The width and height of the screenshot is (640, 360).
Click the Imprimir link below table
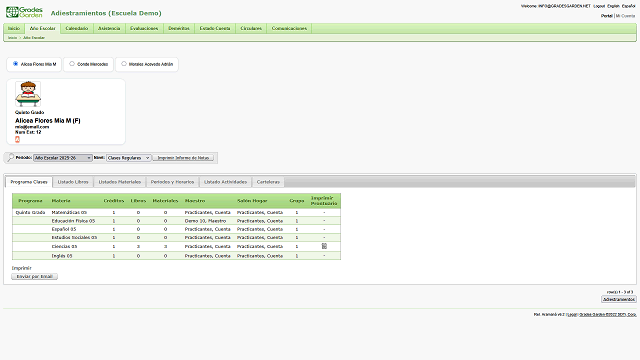[x=22, y=268]
